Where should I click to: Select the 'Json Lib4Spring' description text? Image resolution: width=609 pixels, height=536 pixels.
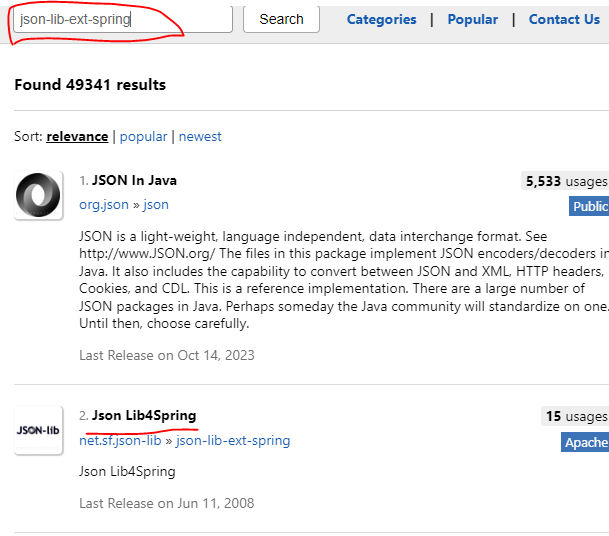pyautogui.click(x=127, y=472)
